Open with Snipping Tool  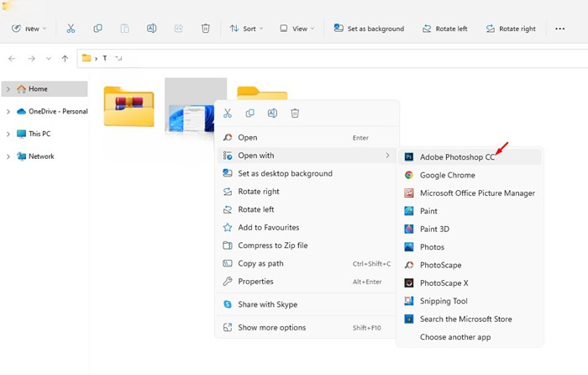470,301
